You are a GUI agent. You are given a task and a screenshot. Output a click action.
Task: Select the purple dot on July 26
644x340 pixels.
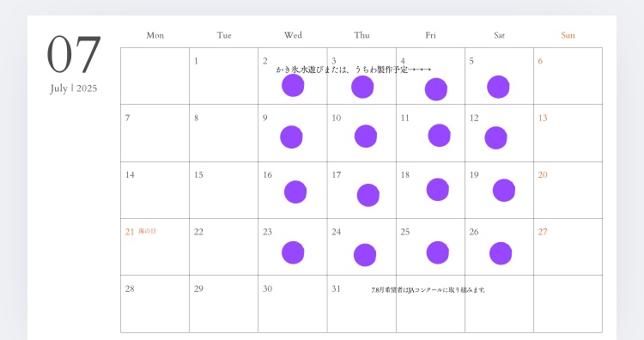click(x=501, y=253)
